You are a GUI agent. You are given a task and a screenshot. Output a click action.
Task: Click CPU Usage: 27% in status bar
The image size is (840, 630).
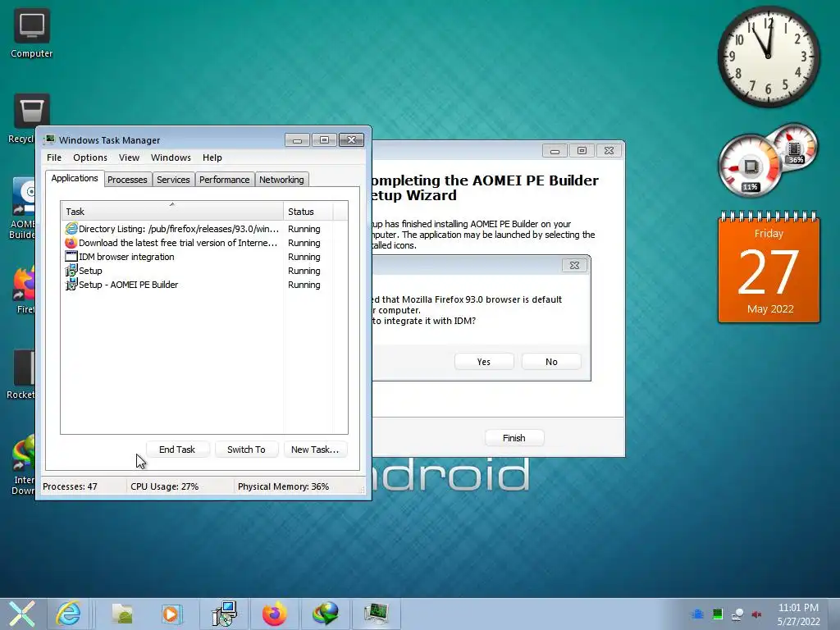(x=164, y=486)
